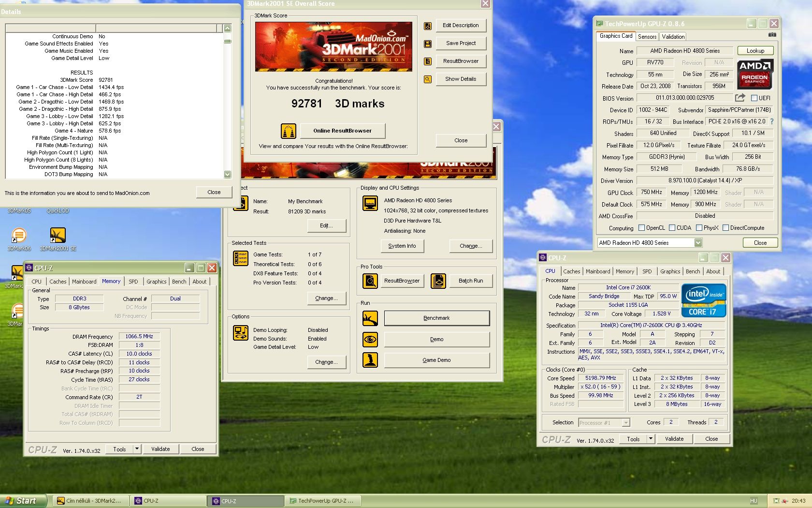Click the Intel Core i7 logo in CPU-Z
Image resolution: width=812 pixels, height=508 pixels.
[704, 300]
